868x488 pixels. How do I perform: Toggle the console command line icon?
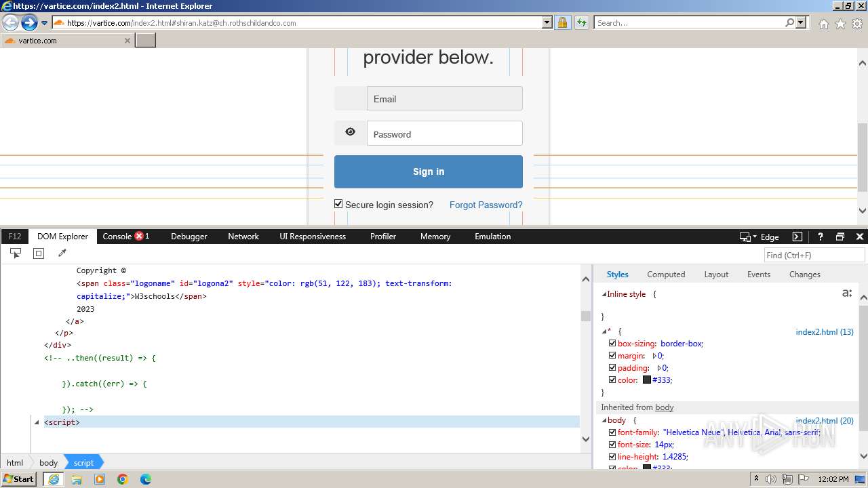(x=797, y=237)
